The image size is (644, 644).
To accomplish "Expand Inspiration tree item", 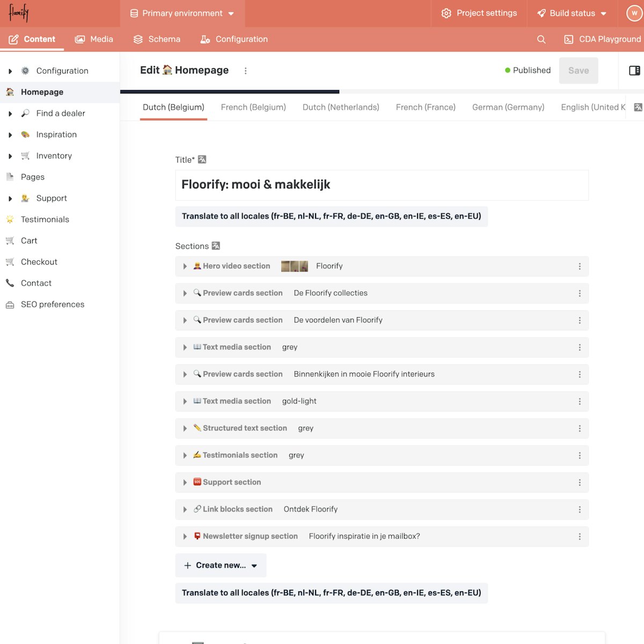I will pos(10,135).
